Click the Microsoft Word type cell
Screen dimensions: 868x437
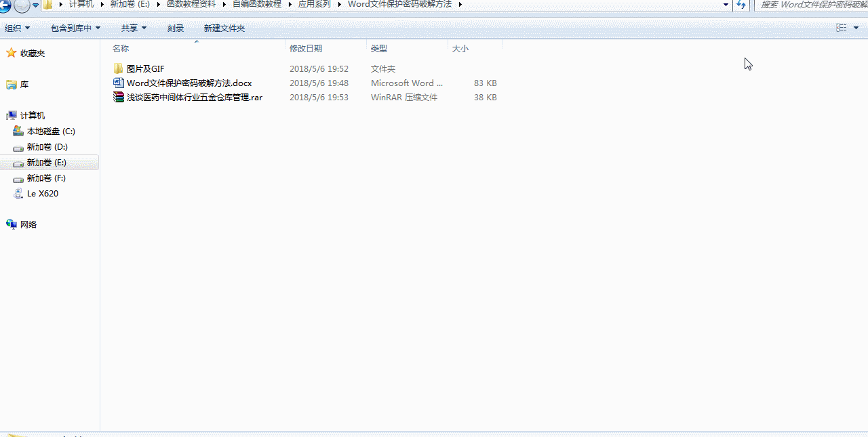407,83
